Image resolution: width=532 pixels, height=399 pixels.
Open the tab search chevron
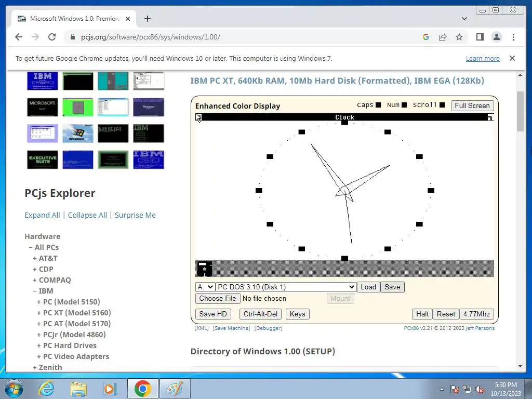(464, 19)
